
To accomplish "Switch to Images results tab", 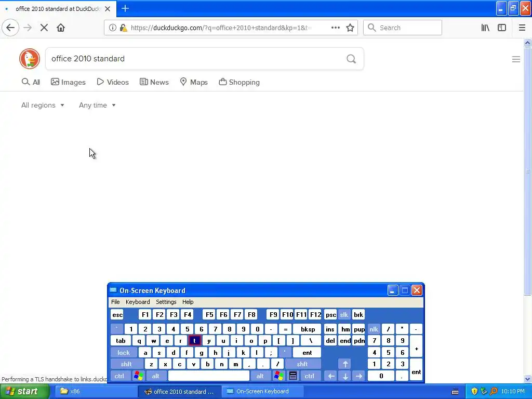I will tap(68, 82).
